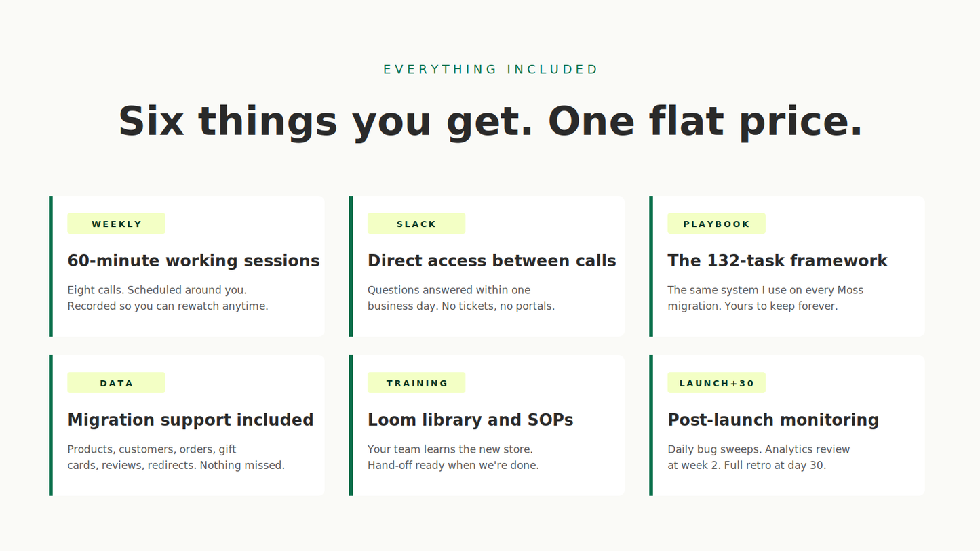This screenshot has height=551, width=980.
Task: Click the "Eight calls. Scheduled around you" description
Action: click(168, 298)
